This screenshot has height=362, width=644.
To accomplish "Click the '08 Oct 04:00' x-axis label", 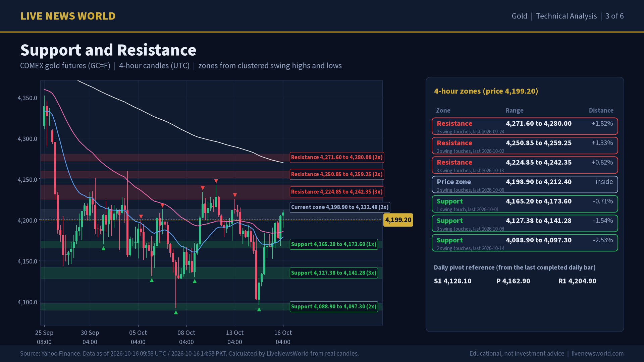I will [x=186, y=337].
